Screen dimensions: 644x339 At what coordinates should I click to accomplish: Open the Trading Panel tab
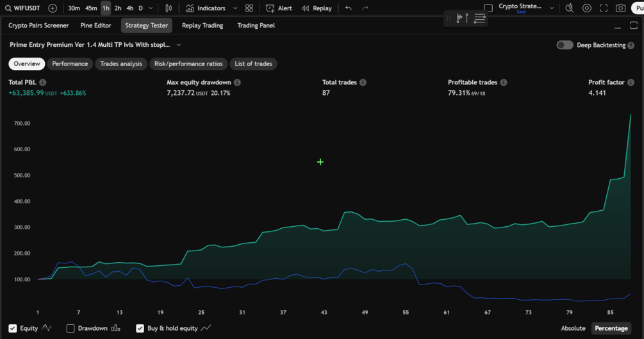[x=256, y=26]
